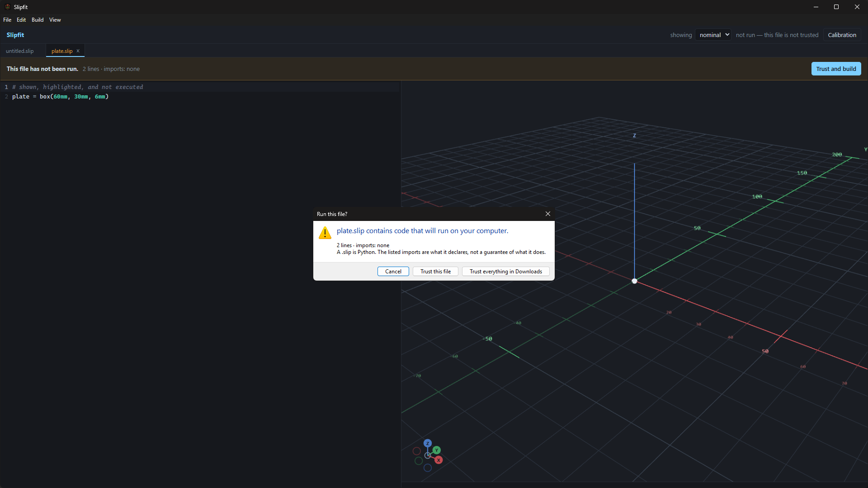This screenshot has height=488, width=868.
Task: Click code line 2 'plate = box(...)'
Action: pyautogui.click(x=61, y=97)
